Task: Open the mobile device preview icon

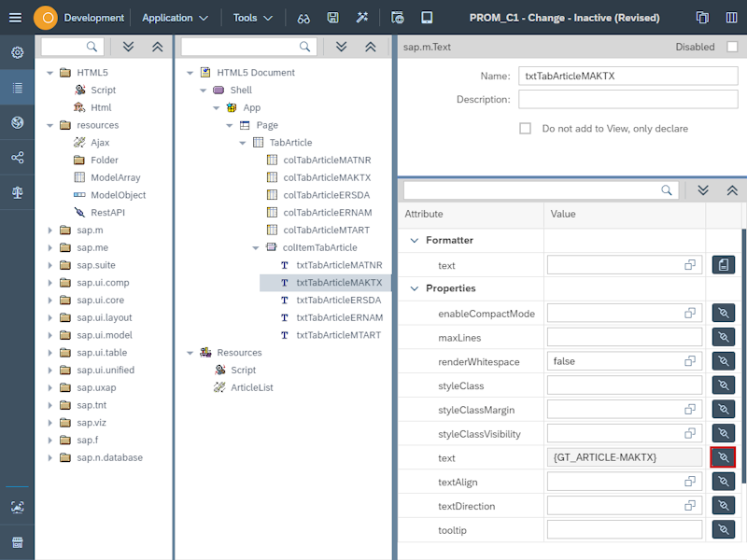Action: 427,17
